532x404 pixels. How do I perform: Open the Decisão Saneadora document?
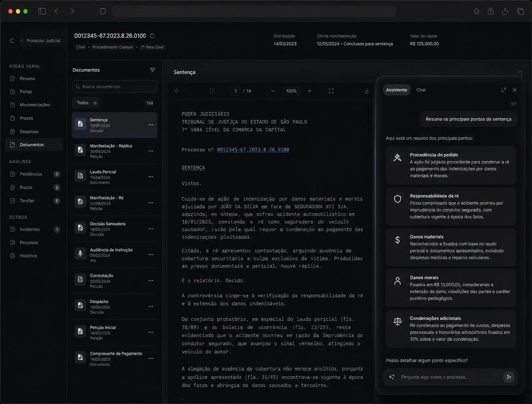click(114, 229)
